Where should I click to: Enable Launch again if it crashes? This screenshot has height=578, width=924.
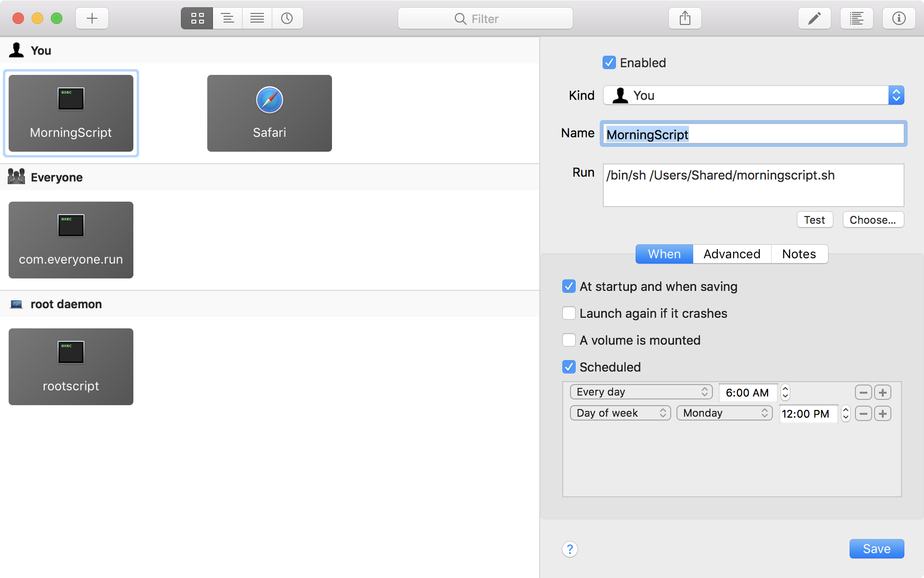(569, 313)
